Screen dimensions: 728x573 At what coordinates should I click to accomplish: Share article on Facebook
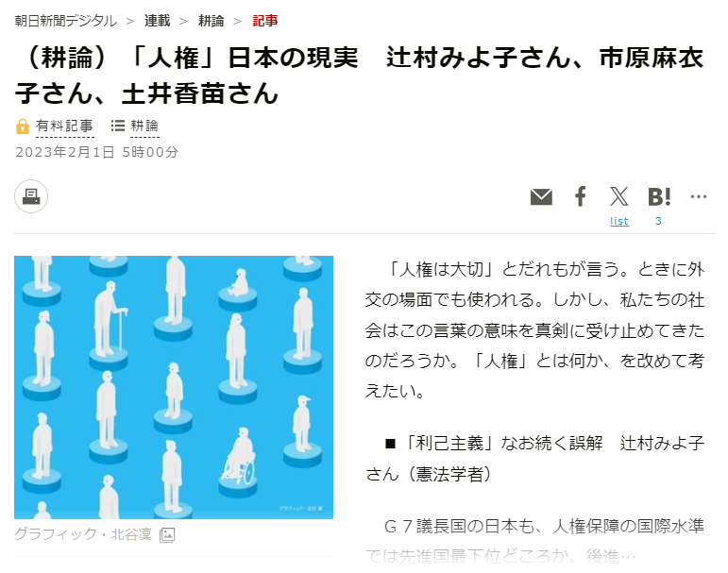point(581,196)
